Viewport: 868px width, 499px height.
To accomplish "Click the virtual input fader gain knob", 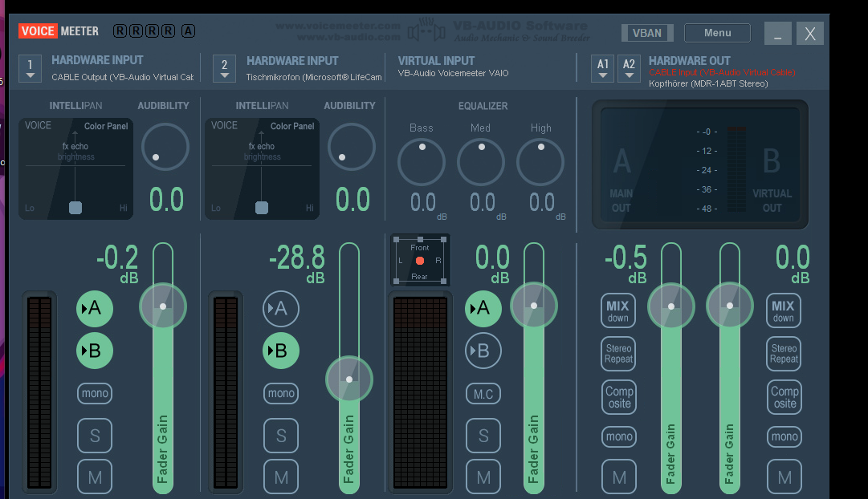I will point(534,306).
